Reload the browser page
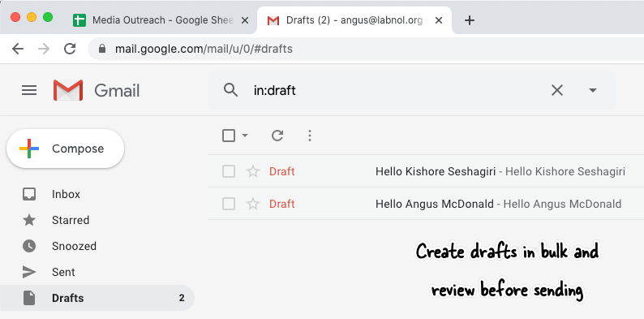Image resolution: width=644 pixels, height=319 pixels. (x=70, y=49)
